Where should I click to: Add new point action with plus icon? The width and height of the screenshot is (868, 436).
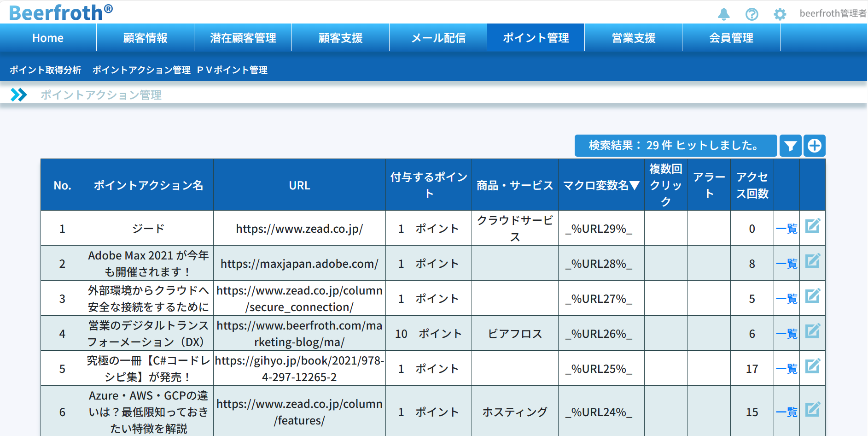[x=814, y=146]
